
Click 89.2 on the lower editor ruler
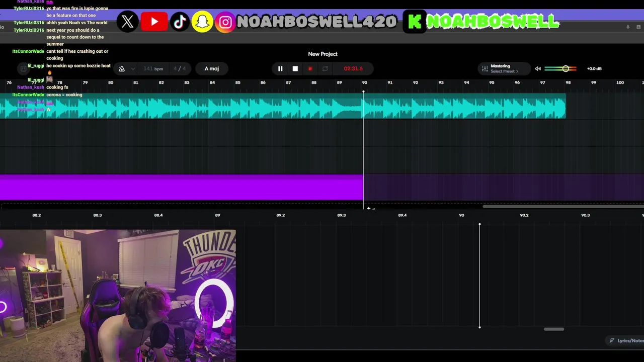[x=280, y=215]
